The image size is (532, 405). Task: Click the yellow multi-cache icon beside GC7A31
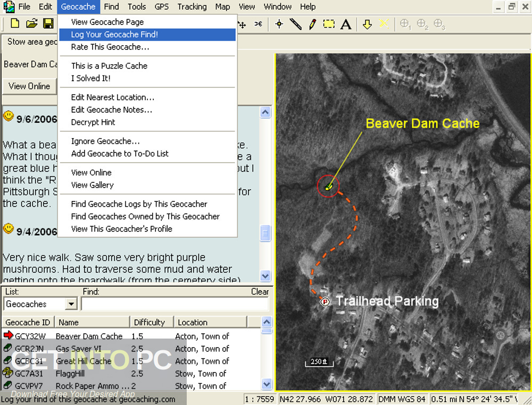pyautogui.click(x=8, y=373)
